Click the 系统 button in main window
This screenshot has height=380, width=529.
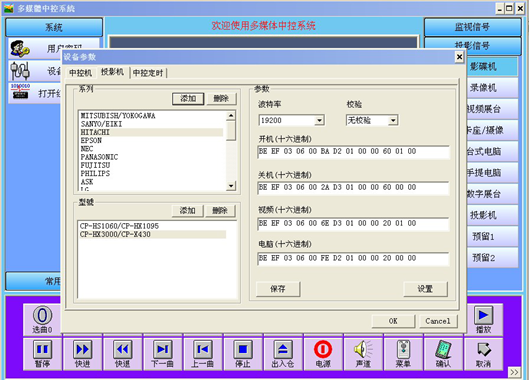click(x=54, y=27)
